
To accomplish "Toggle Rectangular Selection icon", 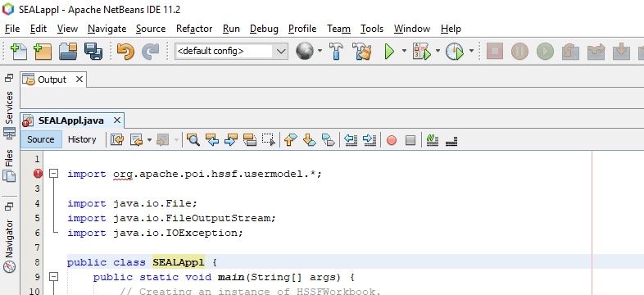I will coord(269,140).
